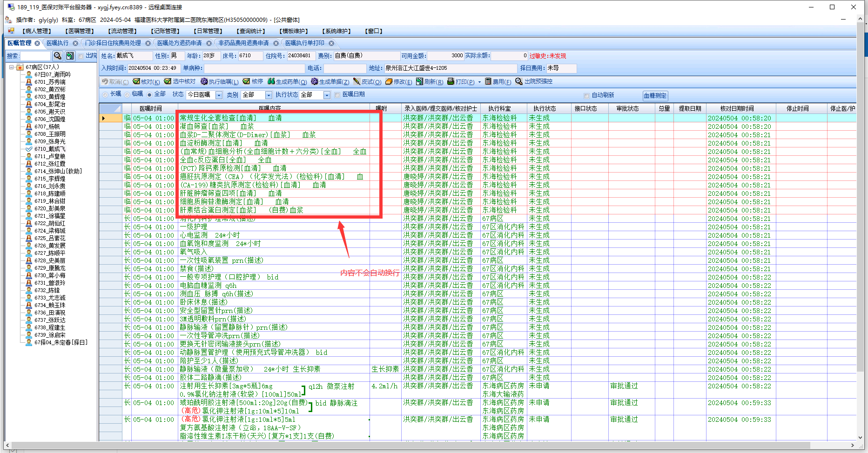The height and width of the screenshot is (453, 868).
Task: Switch to the 医嘱处方退药申请 tab
Action: tap(180, 43)
